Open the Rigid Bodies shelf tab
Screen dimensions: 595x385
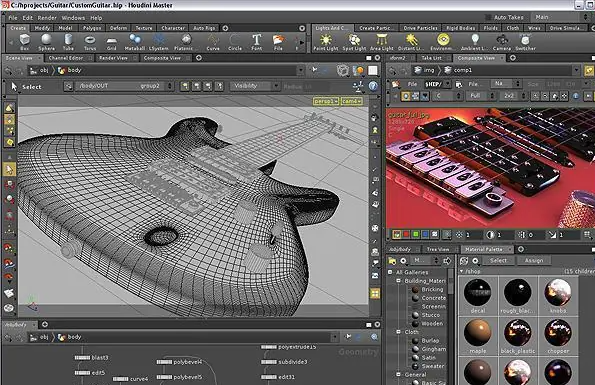461,28
